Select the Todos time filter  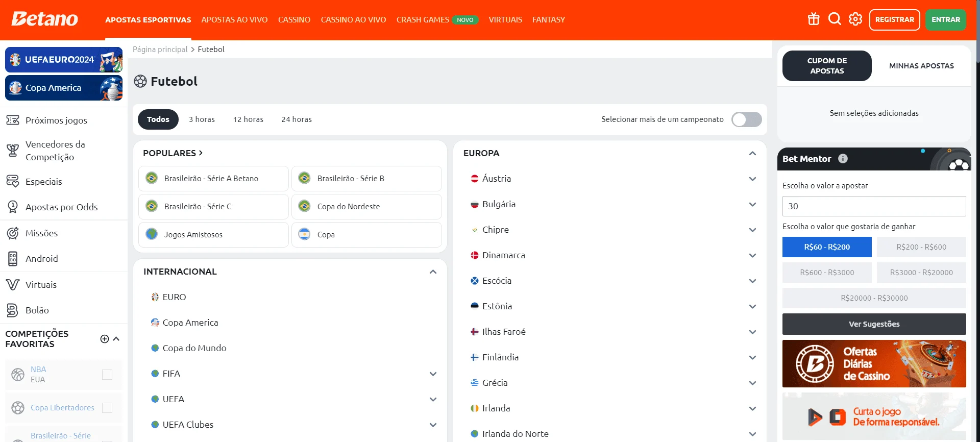[x=158, y=119]
